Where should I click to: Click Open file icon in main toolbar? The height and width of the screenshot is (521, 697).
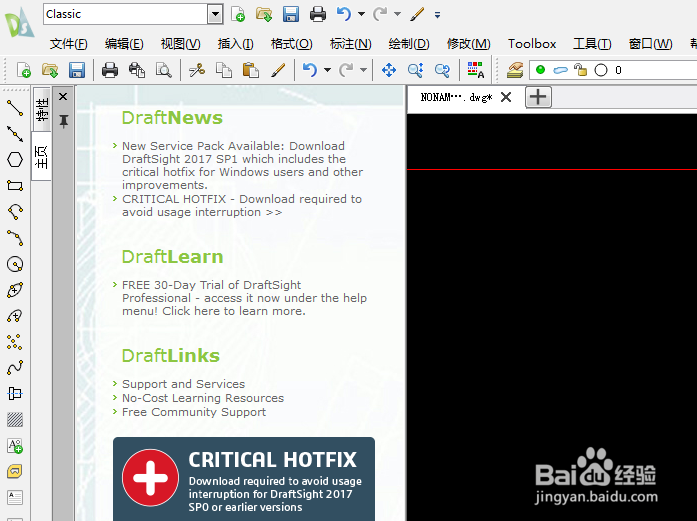[50, 70]
